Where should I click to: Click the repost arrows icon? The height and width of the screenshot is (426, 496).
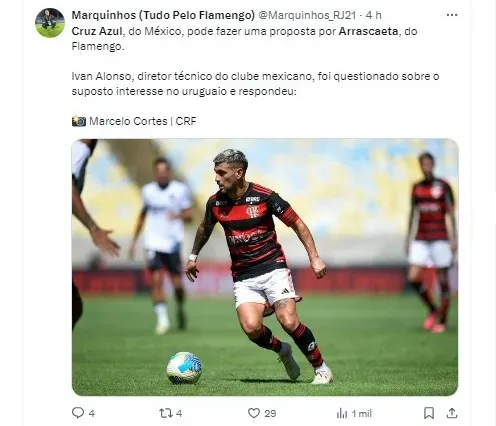pos(165,413)
